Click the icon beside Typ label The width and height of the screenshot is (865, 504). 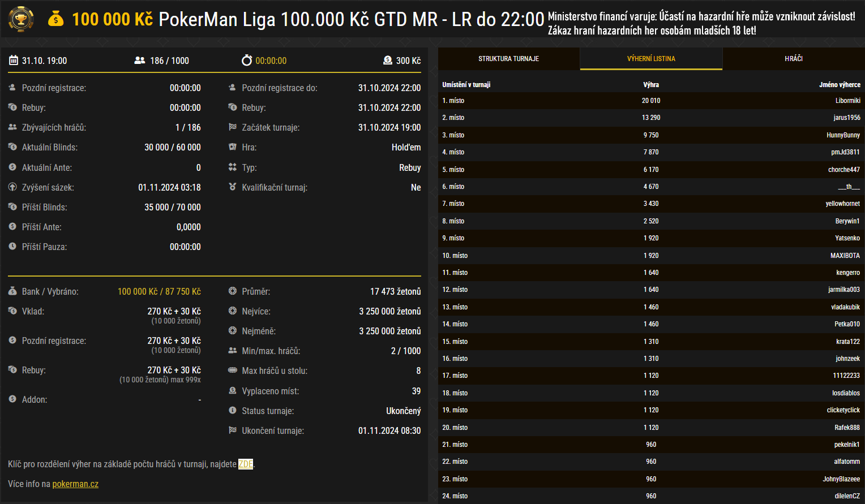click(x=232, y=167)
